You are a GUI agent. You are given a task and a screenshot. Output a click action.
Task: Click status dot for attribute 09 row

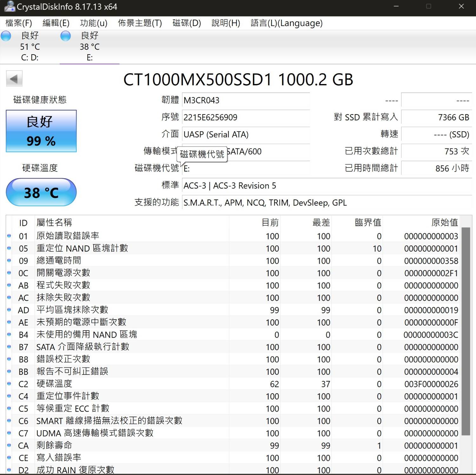coord(9,260)
